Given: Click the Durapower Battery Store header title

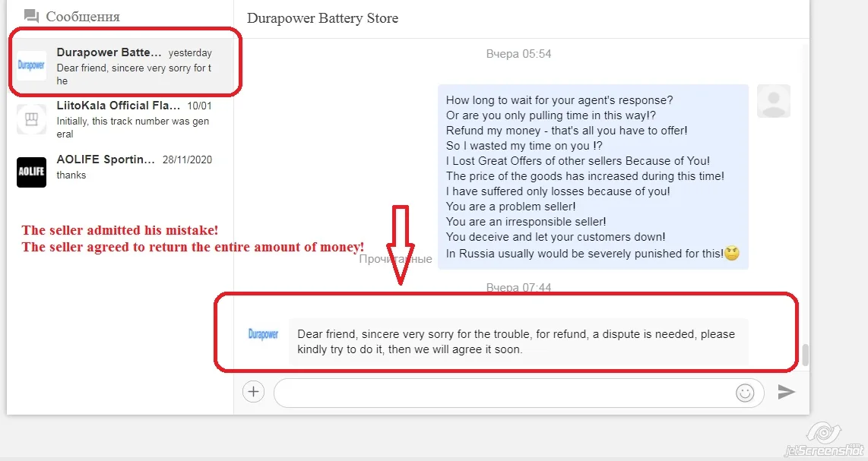Looking at the screenshot, I should [323, 18].
